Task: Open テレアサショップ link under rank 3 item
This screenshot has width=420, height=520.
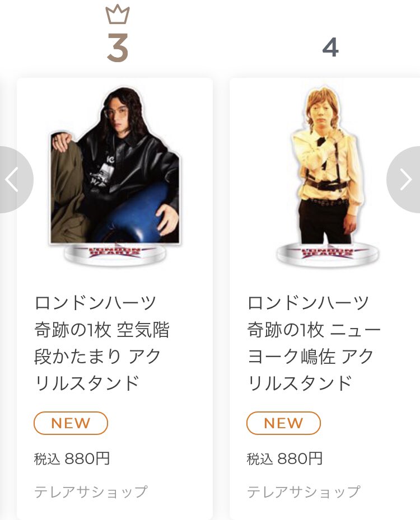Action: pos(91,492)
